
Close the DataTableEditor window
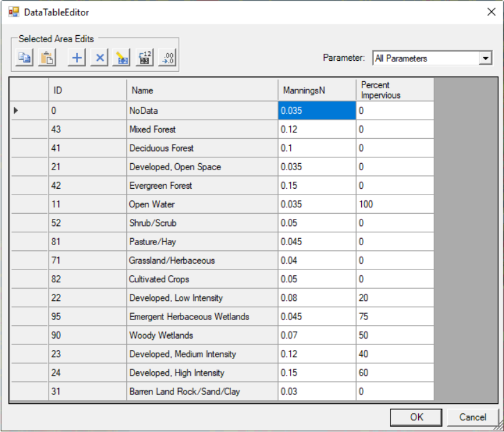(x=491, y=12)
